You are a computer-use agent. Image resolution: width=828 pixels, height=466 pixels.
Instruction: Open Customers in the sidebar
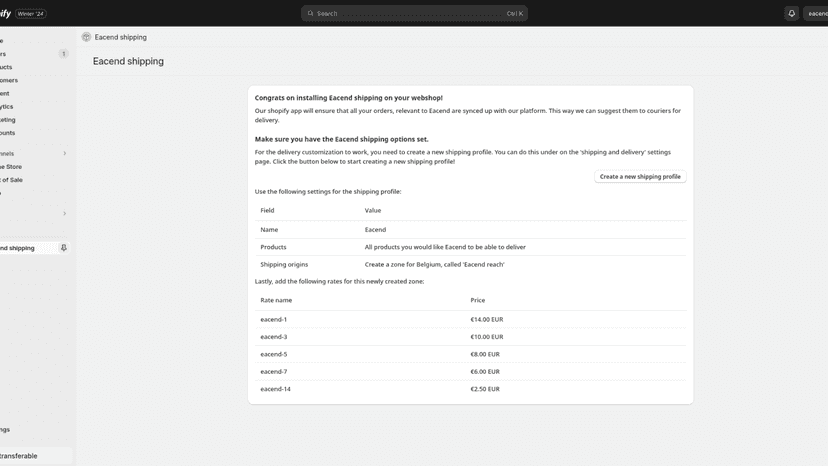pos(33,80)
